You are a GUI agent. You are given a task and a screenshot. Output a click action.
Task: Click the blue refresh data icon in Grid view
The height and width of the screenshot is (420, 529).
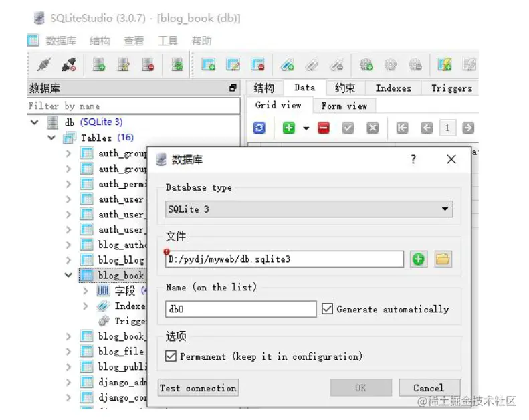click(259, 128)
